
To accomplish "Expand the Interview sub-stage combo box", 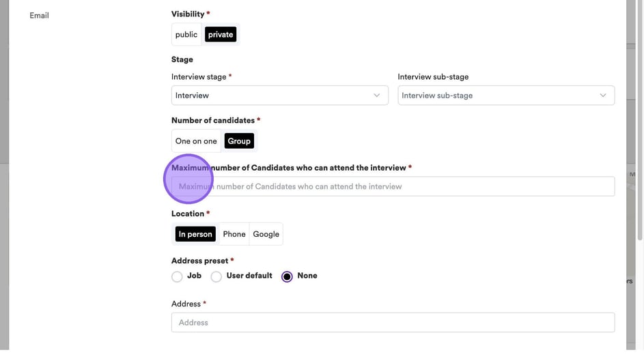I will [505, 96].
